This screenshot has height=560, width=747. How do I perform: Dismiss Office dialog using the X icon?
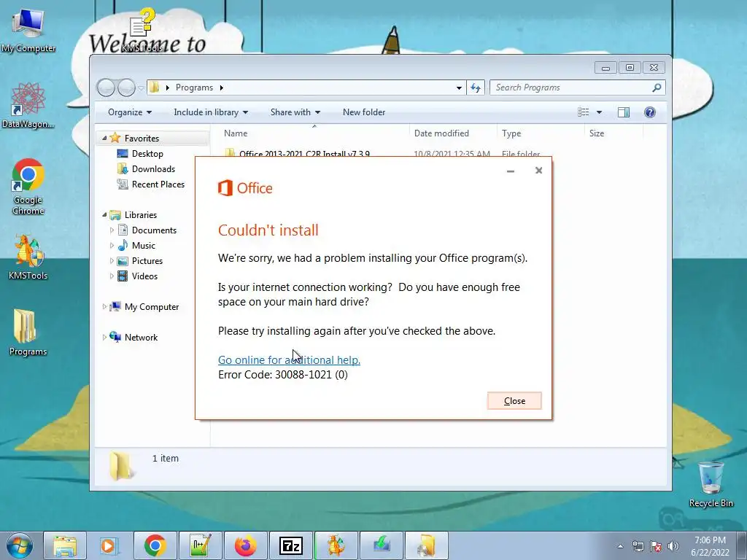click(538, 171)
